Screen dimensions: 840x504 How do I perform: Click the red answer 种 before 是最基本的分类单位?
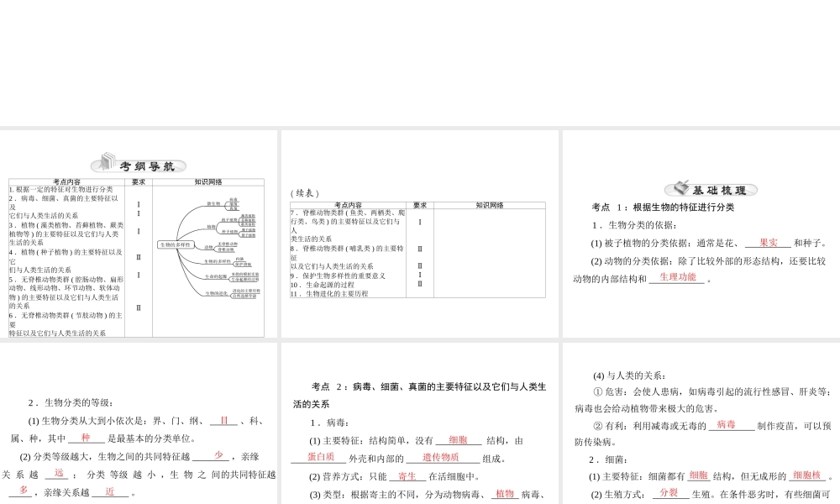coord(86,438)
